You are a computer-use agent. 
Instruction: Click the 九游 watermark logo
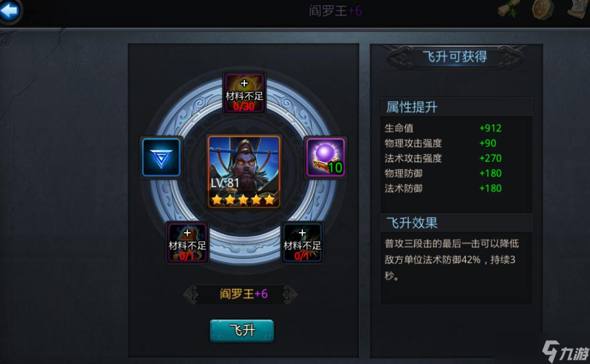coord(566,352)
